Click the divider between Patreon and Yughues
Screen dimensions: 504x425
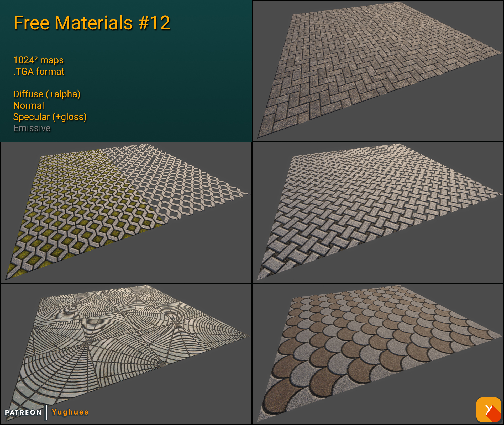(x=47, y=412)
